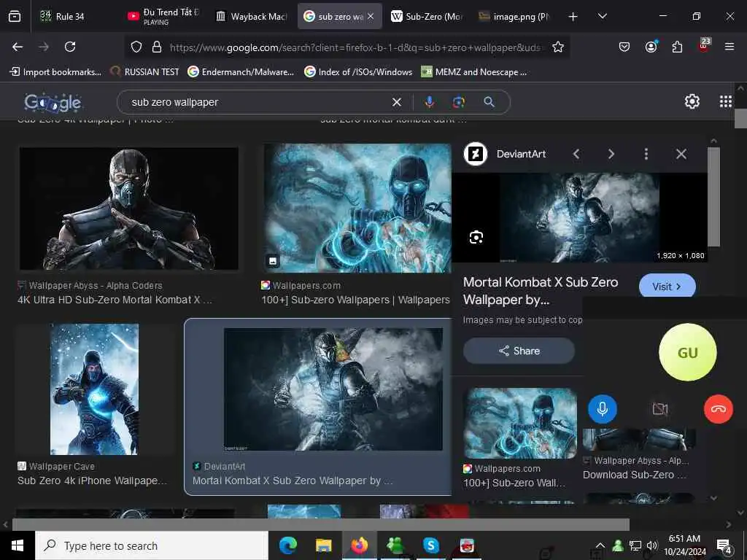Switch to Wayback Machine tab
Screen dimensions: 747x560
click(x=251, y=16)
